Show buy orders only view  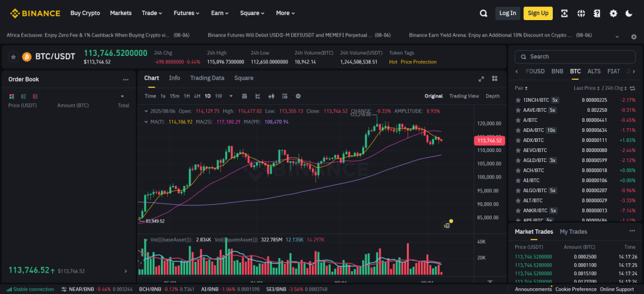pos(23,96)
